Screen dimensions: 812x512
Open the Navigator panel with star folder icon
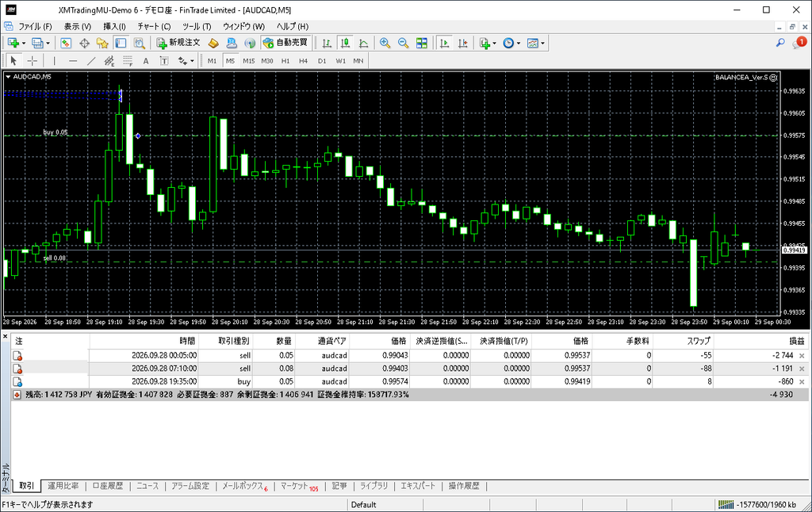click(102, 43)
